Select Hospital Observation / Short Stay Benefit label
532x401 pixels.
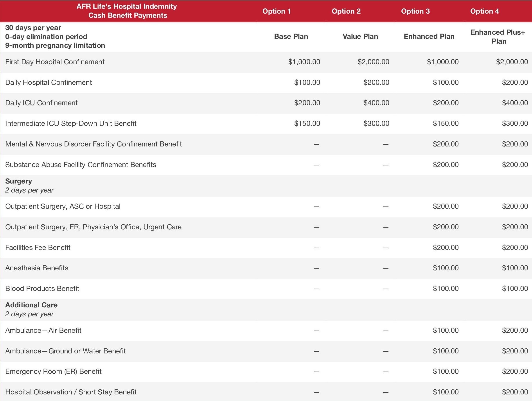(x=71, y=392)
